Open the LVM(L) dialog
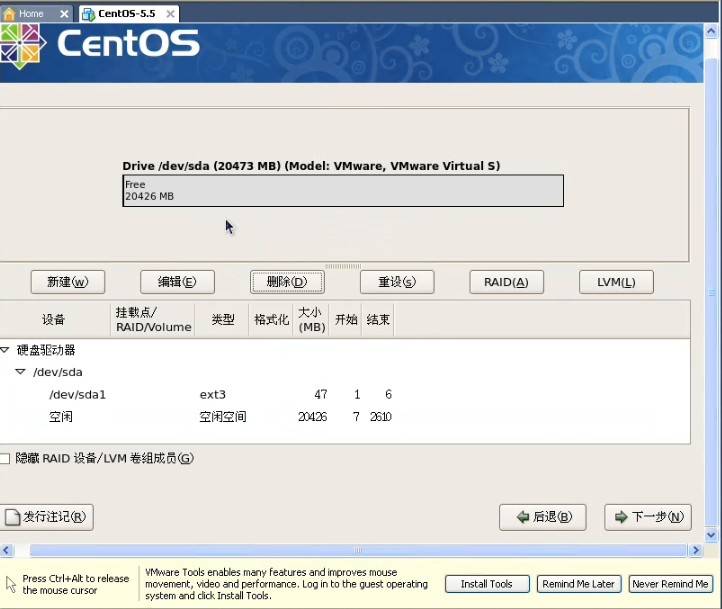 (x=616, y=282)
